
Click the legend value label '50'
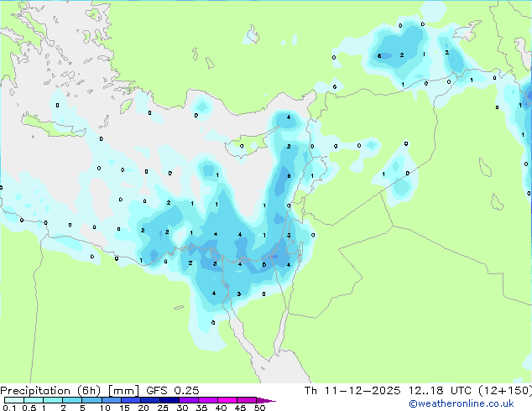click(259, 408)
